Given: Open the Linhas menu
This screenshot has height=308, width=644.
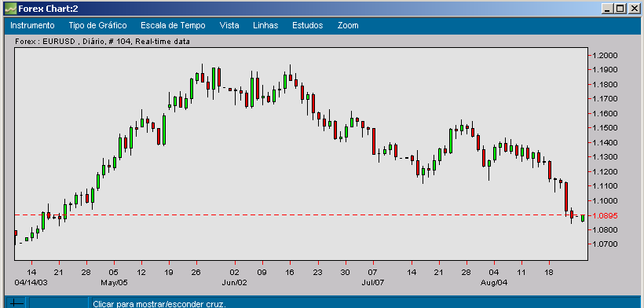Looking at the screenshot, I should tap(265, 25).
